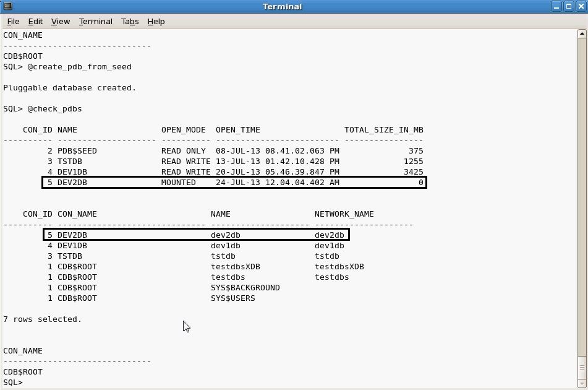This screenshot has height=390, width=588.
Task: Click the TOTAL_SIZE_IN_MB column header
Action: [384, 129]
